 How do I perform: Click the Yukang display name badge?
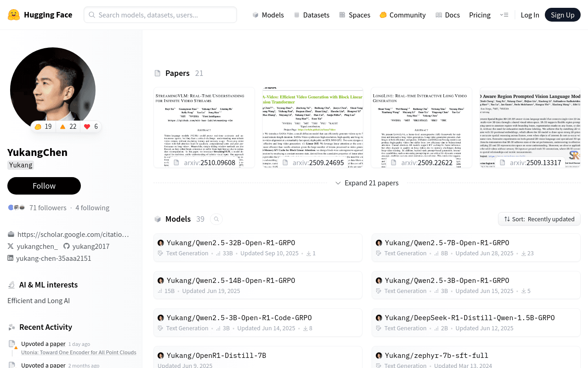21,165
